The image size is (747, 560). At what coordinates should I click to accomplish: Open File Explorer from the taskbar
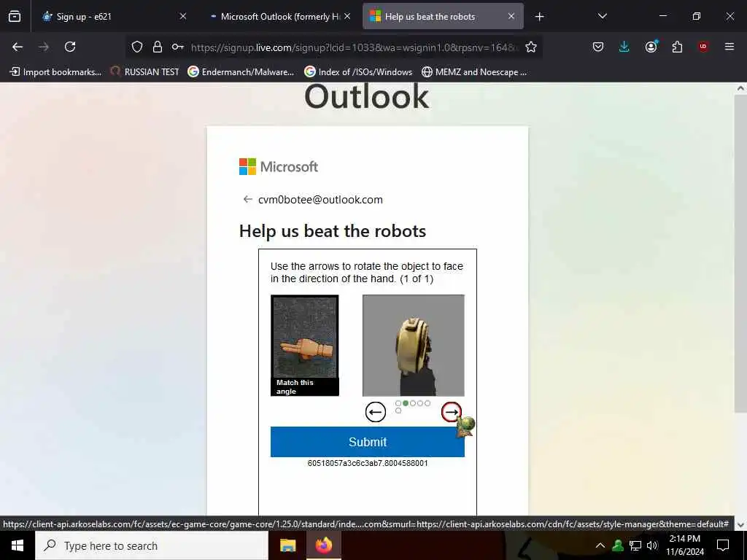point(287,545)
